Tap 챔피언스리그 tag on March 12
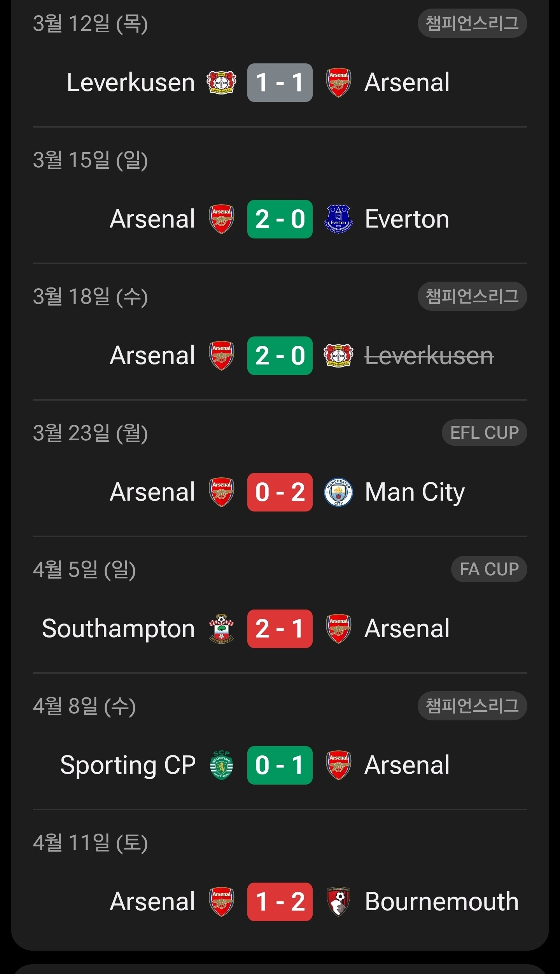Screen dimensions: 560x974 coord(472,23)
